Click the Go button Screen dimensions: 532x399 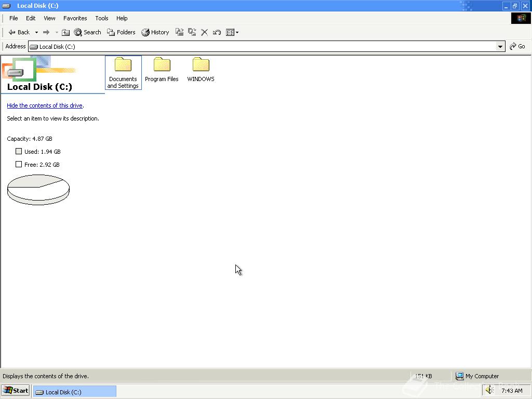tap(517, 46)
